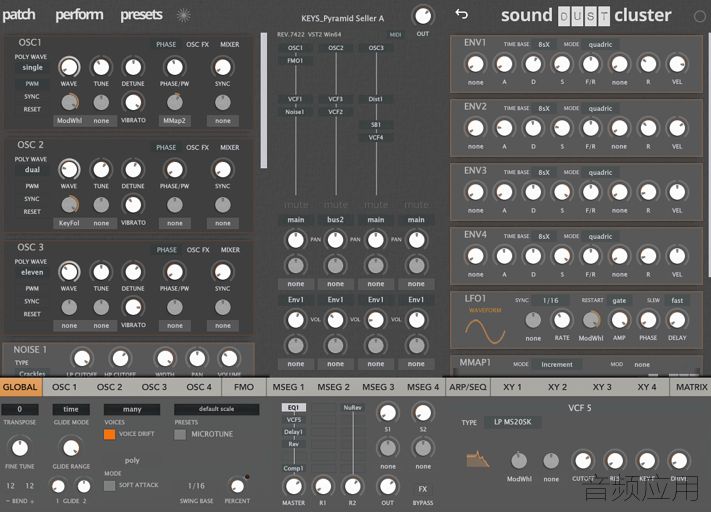Click the R2 bus vertical fader line
This screenshot has height=512, width=711.
353,444
